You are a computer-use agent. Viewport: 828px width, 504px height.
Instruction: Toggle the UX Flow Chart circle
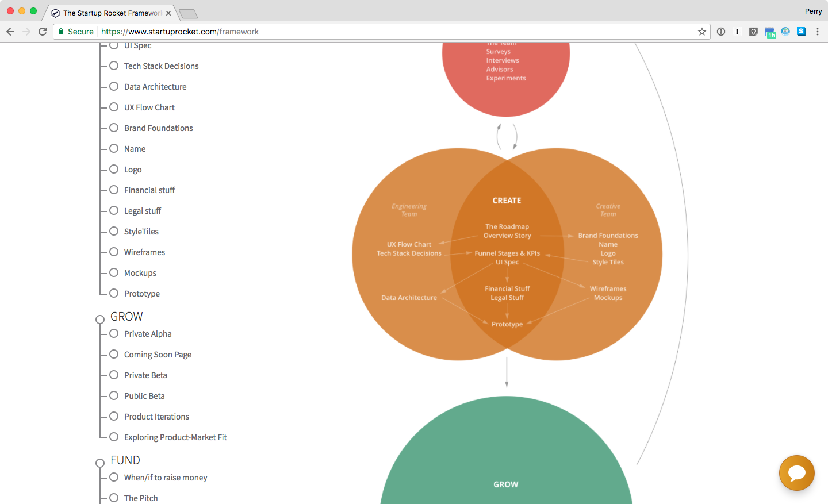(x=114, y=107)
